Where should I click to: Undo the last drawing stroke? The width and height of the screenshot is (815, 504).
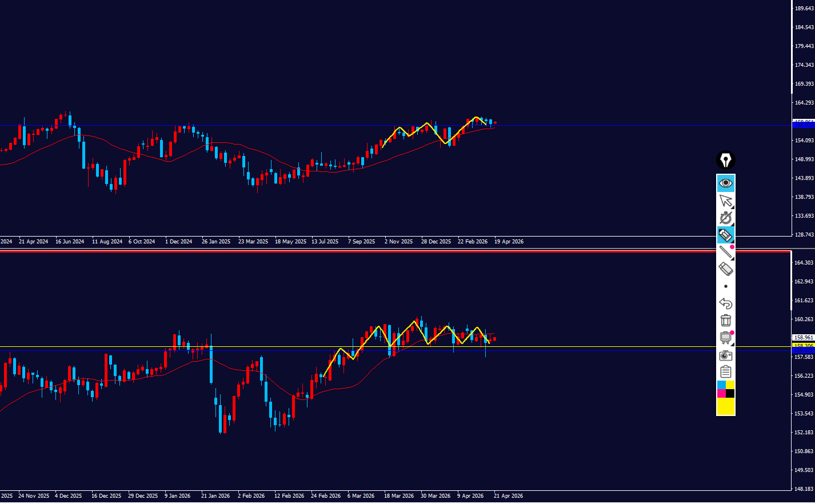pyautogui.click(x=725, y=303)
